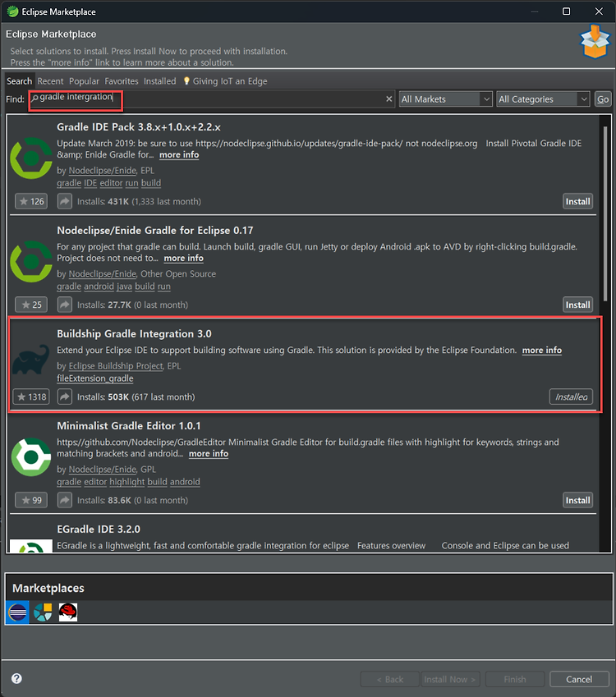This screenshot has height=697, width=616.
Task: Clear the Find search field
Action: [388, 99]
